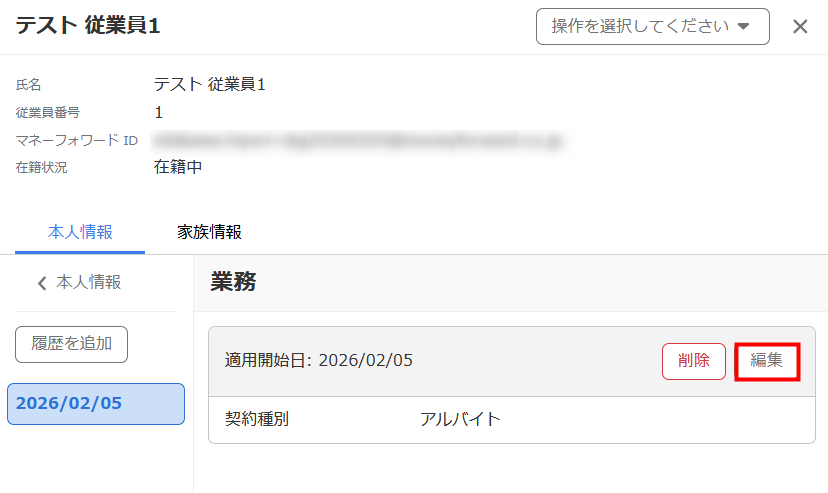Close the employee detail panel with X
Screen dimensions: 828x493
click(800, 26)
